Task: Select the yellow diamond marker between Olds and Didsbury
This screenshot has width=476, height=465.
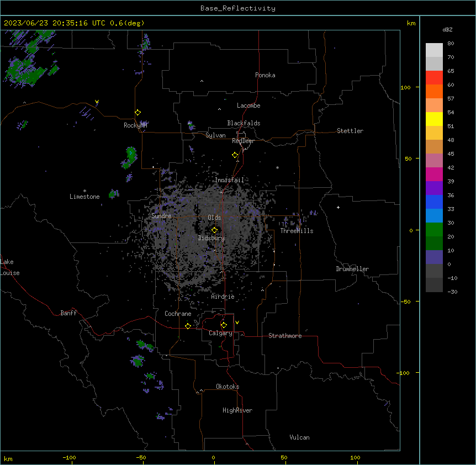Action: [215, 230]
